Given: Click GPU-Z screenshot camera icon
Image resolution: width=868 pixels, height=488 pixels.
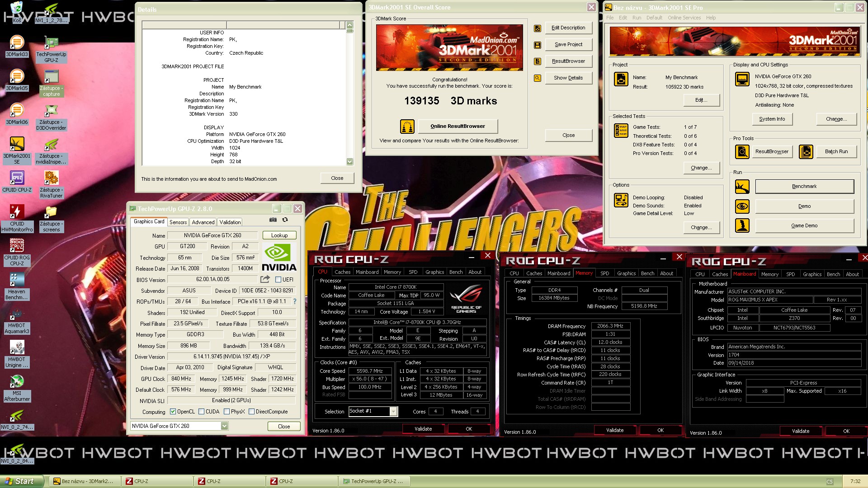Looking at the screenshot, I should click(273, 220).
